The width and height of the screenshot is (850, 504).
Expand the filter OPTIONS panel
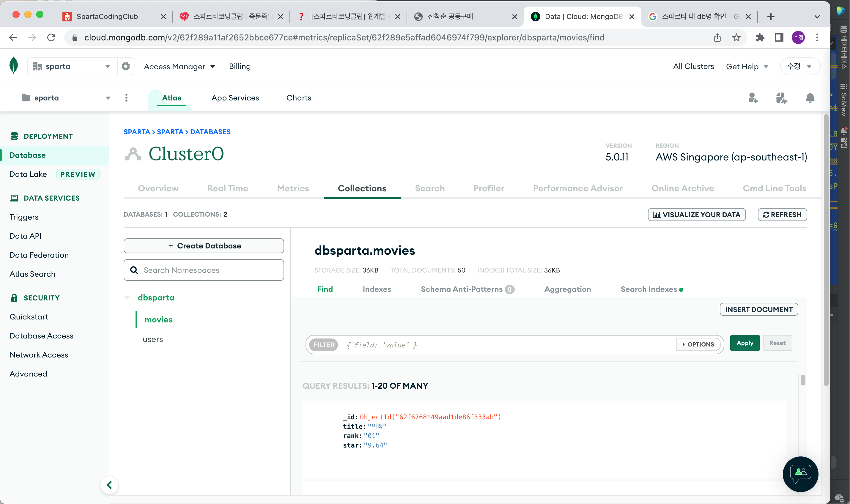click(698, 344)
